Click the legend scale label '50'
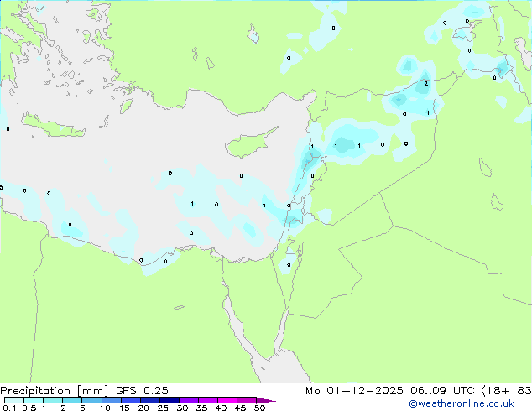This screenshot has height=411, width=532. (260, 408)
